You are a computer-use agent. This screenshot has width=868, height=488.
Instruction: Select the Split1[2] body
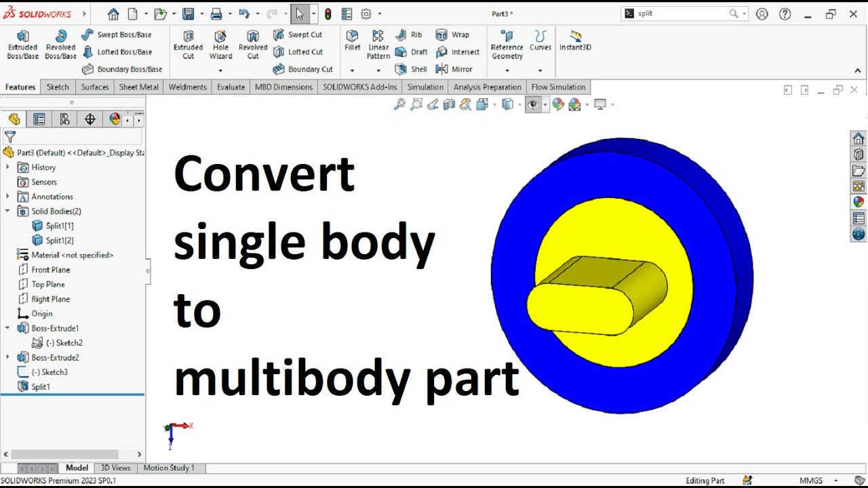click(53, 241)
